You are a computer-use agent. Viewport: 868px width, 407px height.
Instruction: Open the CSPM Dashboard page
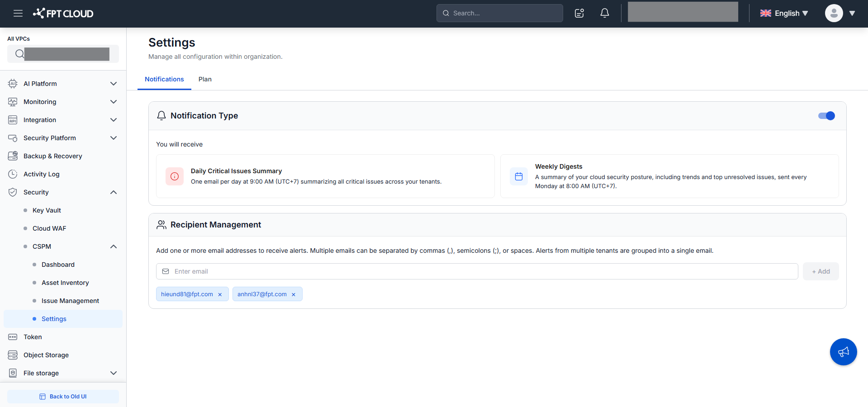[x=58, y=265]
